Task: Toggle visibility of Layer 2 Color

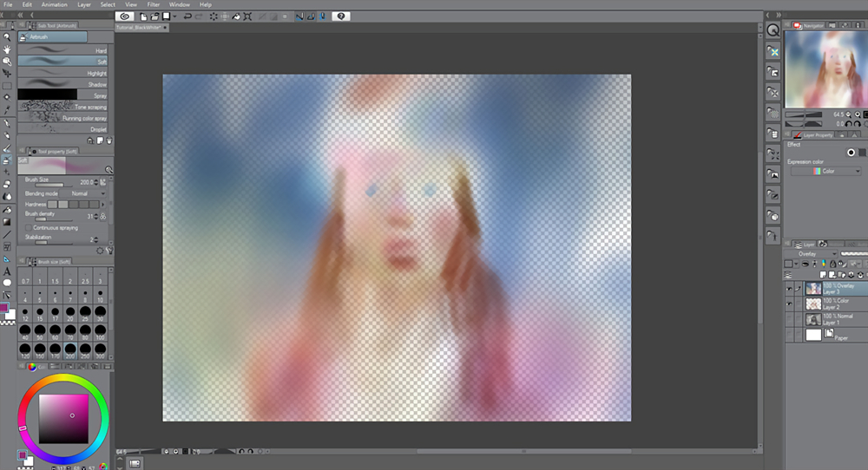Action: click(789, 304)
